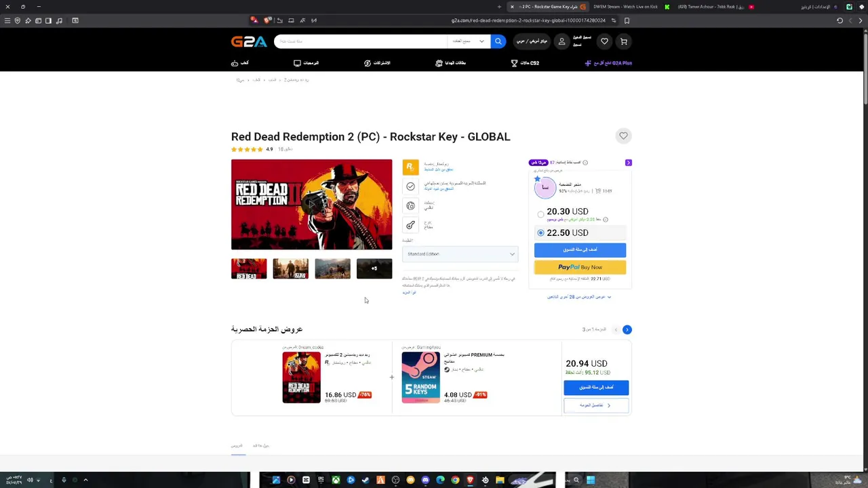Open Discord from the taskbar
This screenshot has width=868, height=488.
[x=425, y=480]
